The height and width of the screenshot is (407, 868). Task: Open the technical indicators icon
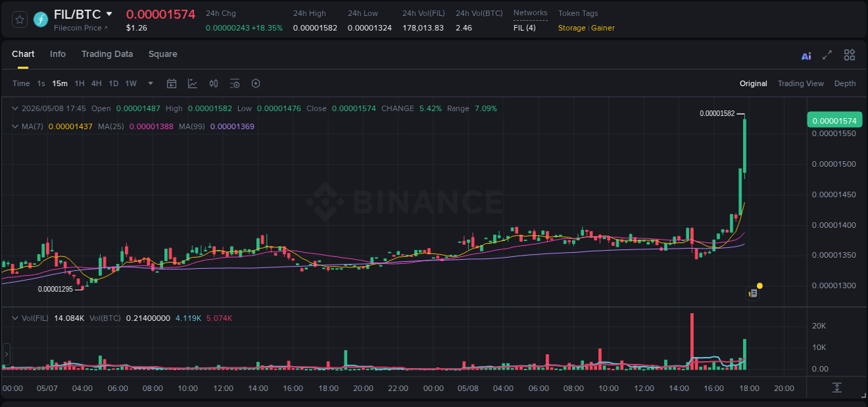pos(192,83)
